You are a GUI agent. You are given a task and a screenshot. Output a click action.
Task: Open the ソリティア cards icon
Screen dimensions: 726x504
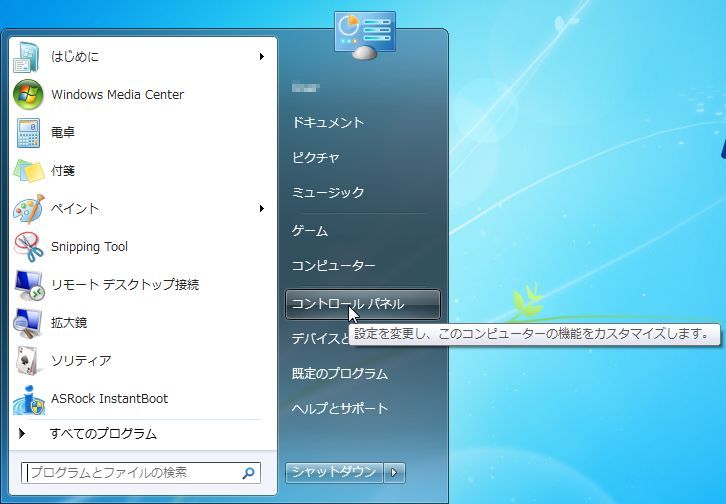[x=27, y=361]
